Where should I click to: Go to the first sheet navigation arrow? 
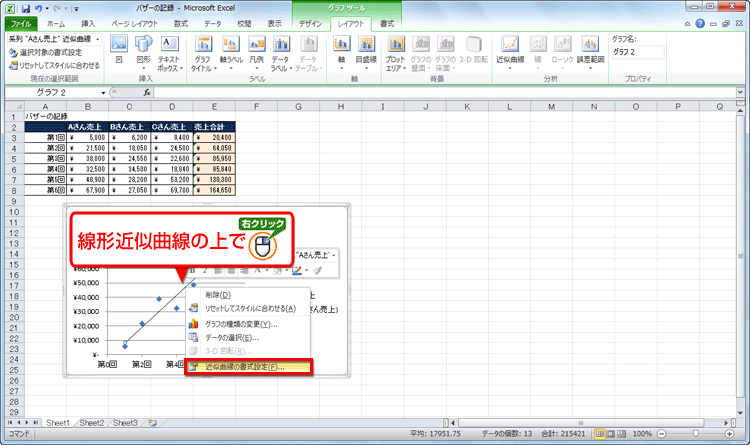11,423
